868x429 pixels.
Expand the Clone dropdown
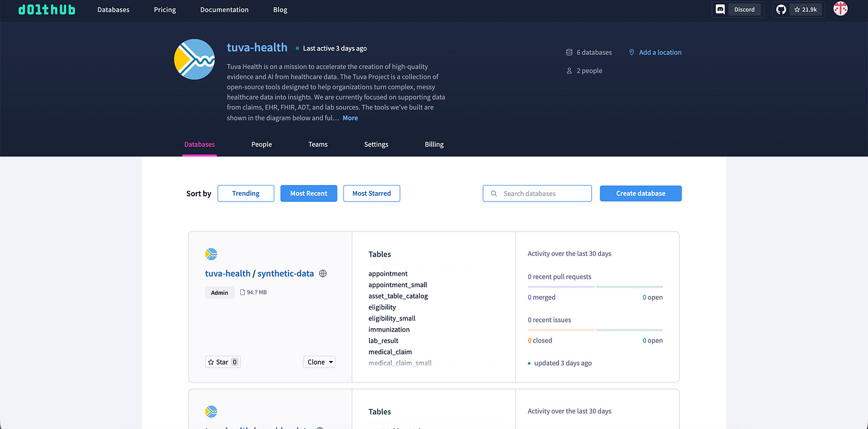click(320, 362)
